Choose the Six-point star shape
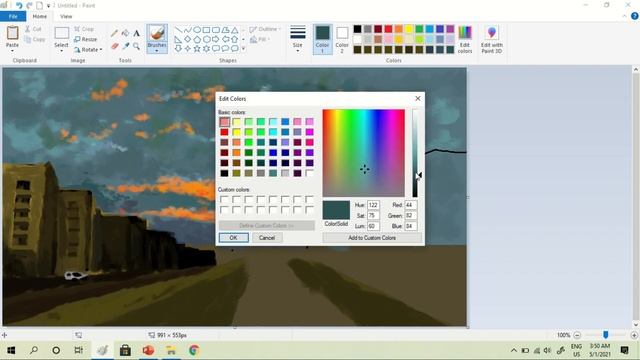Image resolution: width=640 pixels, height=360 pixels. click(207, 48)
